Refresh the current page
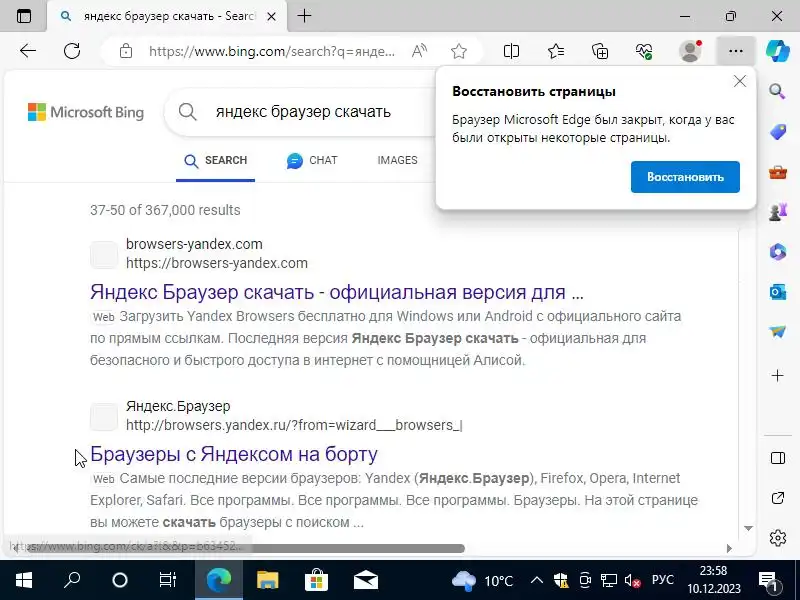This screenshot has height=600, width=800. tap(72, 51)
